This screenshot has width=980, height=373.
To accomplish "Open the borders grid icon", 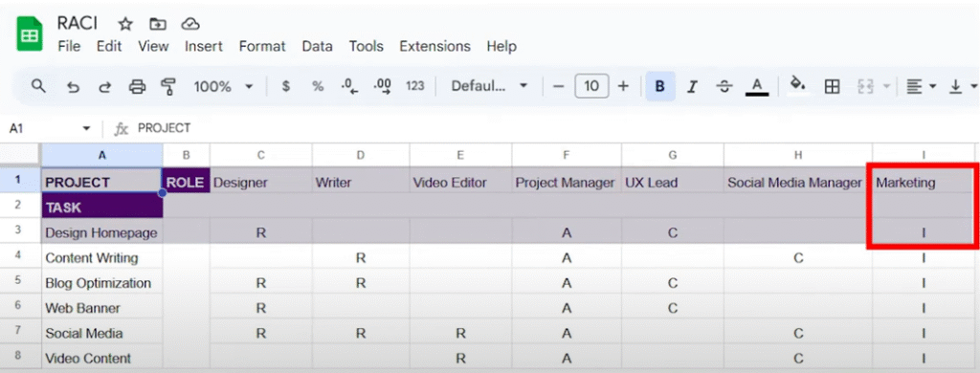I will click(832, 87).
